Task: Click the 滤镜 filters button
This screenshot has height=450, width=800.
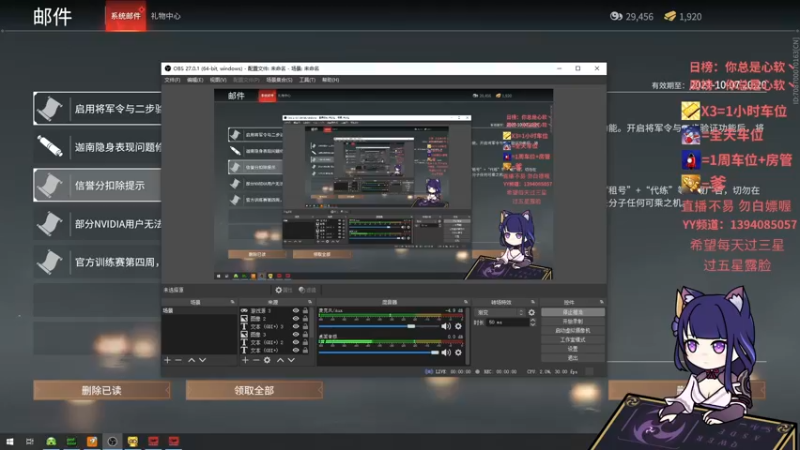Action: point(308,290)
